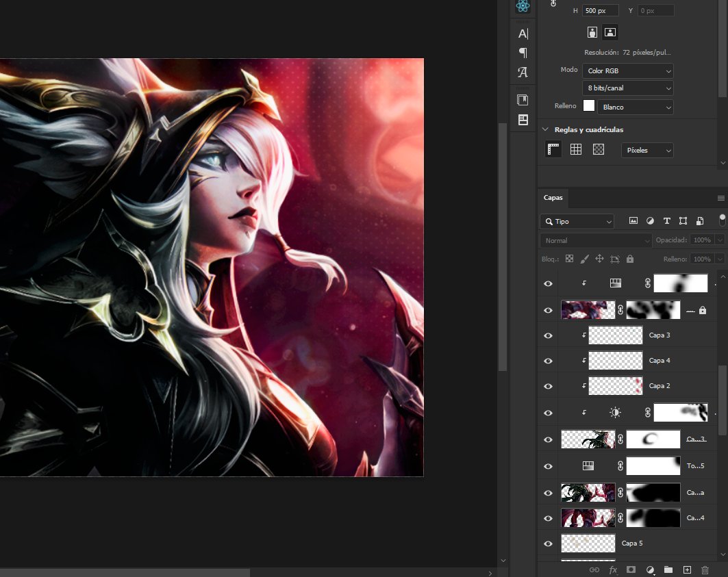This screenshot has height=577, width=728.
Task: Filter layers by pixel layers
Action: (633, 221)
